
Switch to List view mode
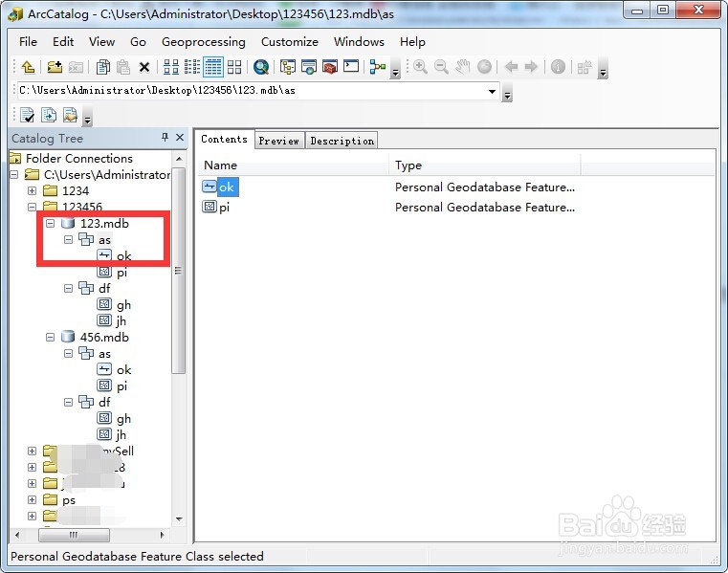192,67
